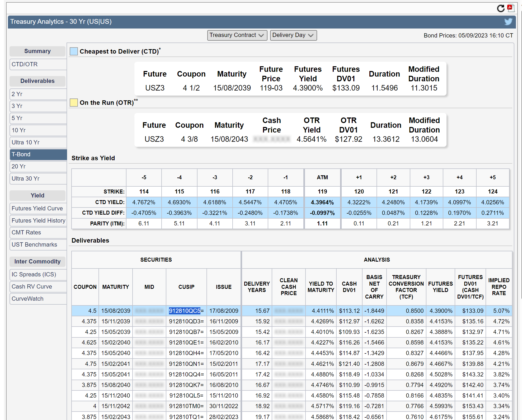The image size is (522, 420).
Task: Click the refresh icon at top right
Action: [500, 8]
